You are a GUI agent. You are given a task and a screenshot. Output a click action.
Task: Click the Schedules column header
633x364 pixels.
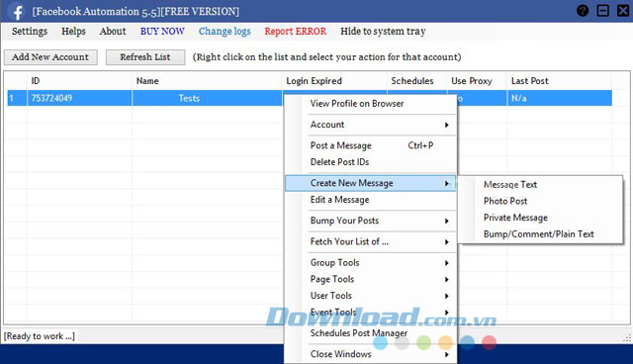pyautogui.click(x=416, y=81)
